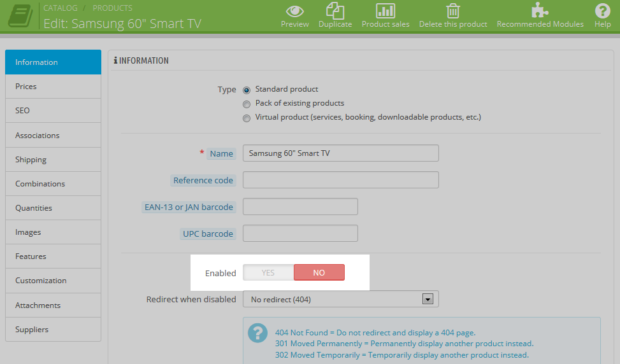Open the Customization tab
The width and height of the screenshot is (620, 364).
[x=53, y=281]
